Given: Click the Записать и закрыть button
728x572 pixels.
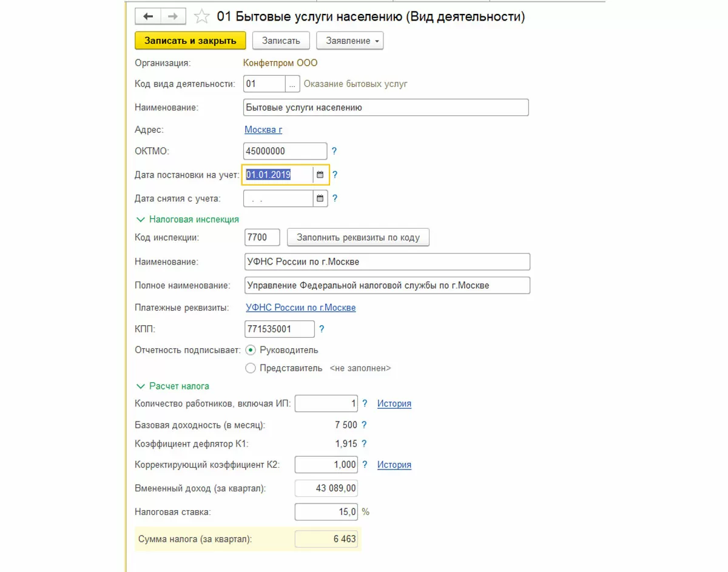Looking at the screenshot, I should 190,41.
